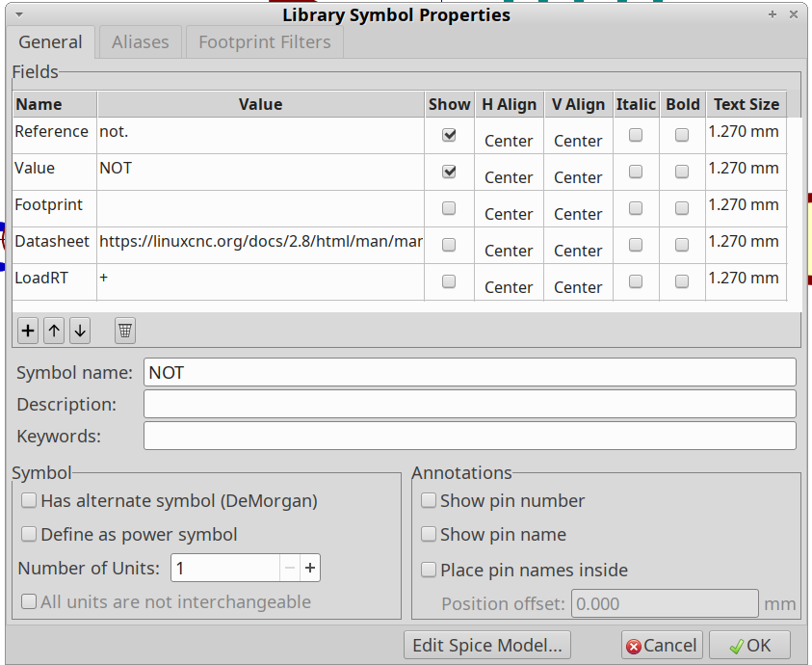Screen dimensions: 812x665
Task: Confirm changes with the OK button
Action: coord(749,645)
